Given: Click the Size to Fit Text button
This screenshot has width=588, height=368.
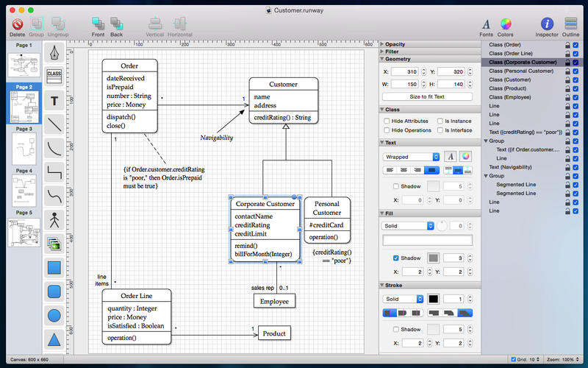Looking at the screenshot, I should (427, 96).
